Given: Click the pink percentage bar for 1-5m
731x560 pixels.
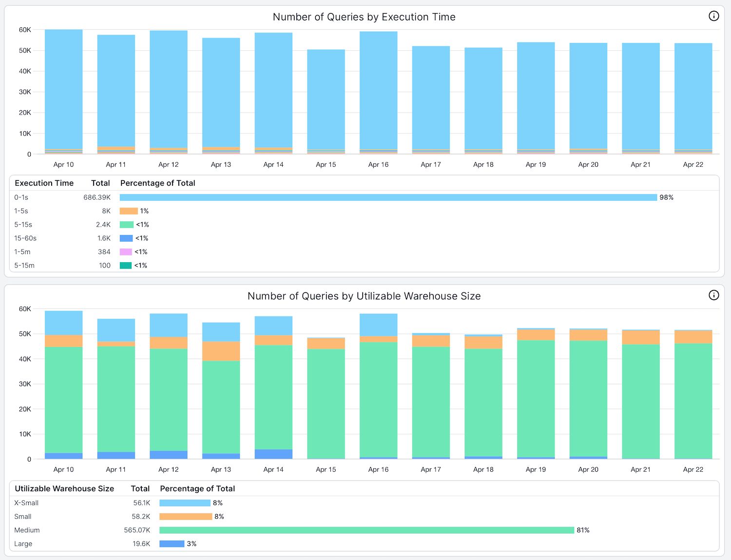Looking at the screenshot, I should 126,252.
